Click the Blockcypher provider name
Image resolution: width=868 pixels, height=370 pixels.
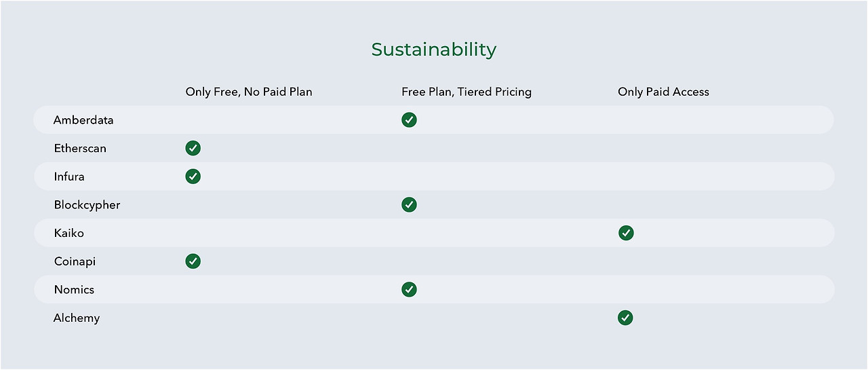[x=87, y=204]
